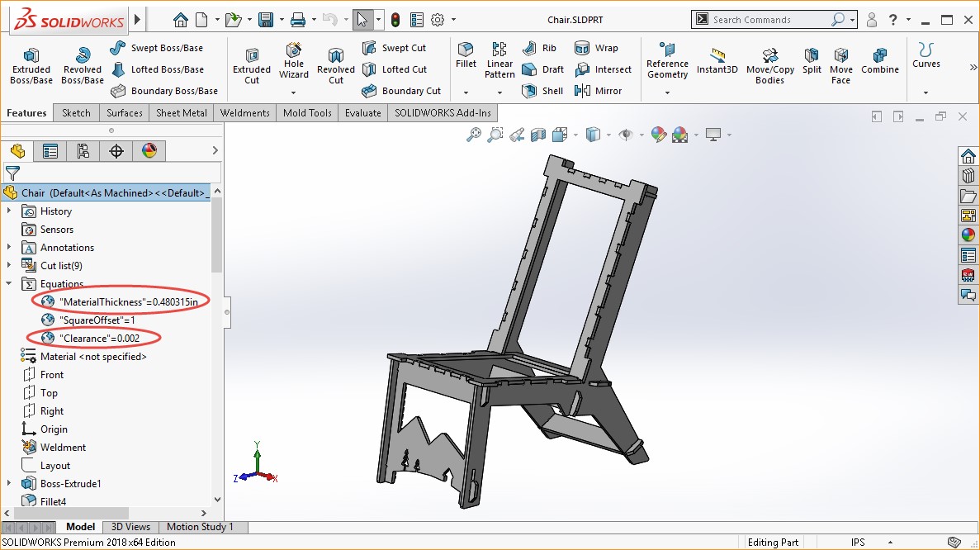
Task: Open Appearances tab in task pane
Action: [968, 235]
